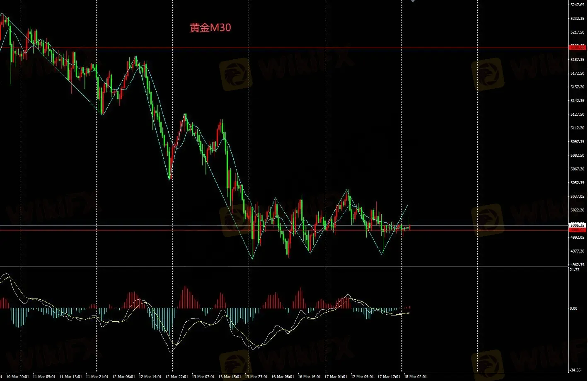This screenshot has height=381, width=588.
Task: Click the 4962.35 price axis label
Action: pyautogui.click(x=577, y=265)
